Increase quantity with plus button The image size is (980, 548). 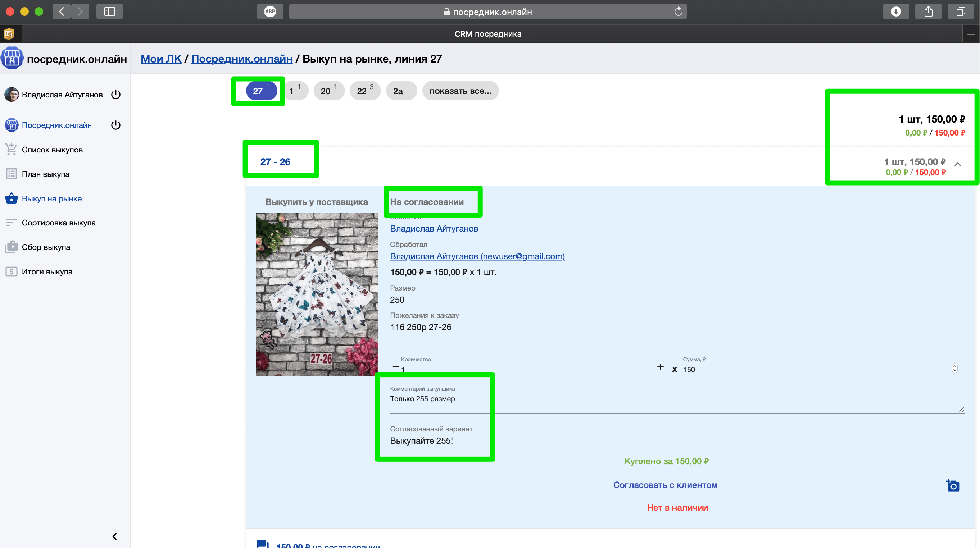tap(660, 367)
